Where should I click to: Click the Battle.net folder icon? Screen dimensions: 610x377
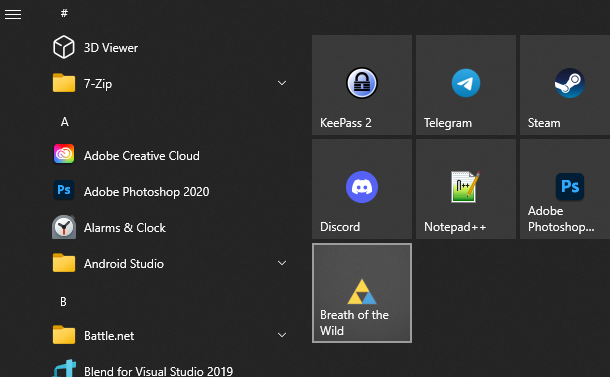[x=64, y=335]
